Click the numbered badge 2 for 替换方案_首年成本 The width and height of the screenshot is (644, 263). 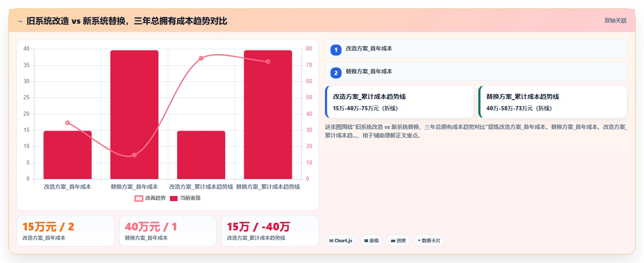pyautogui.click(x=336, y=73)
